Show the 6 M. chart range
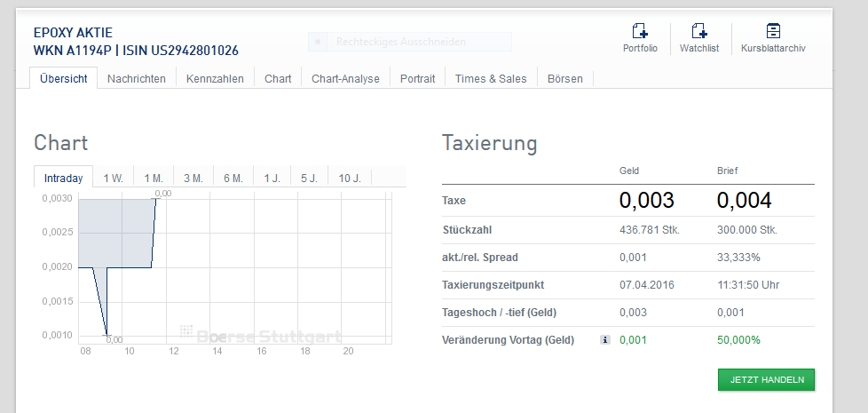This screenshot has height=413, width=868. pos(233,179)
